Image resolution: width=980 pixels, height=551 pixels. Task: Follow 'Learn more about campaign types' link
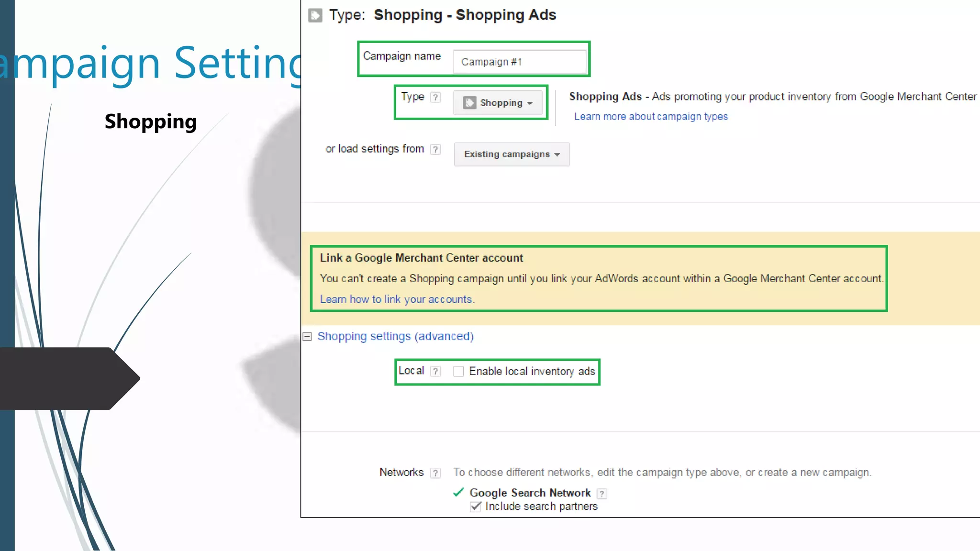click(x=651, y=117)
